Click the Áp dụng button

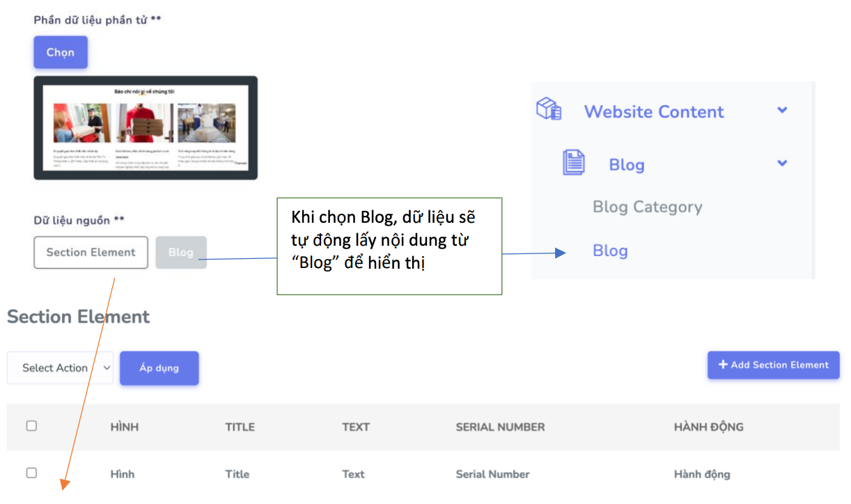pyautogui.click(x=159, y=368)
